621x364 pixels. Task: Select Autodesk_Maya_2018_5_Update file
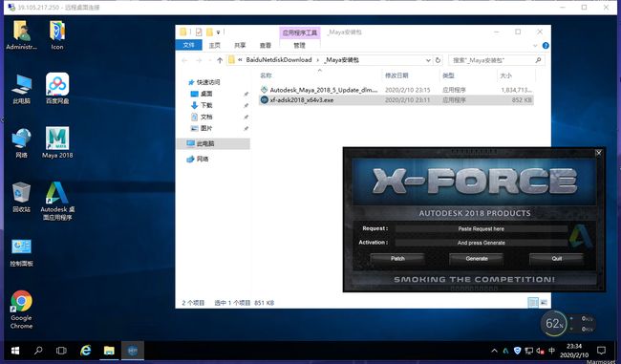pos(396,90)
